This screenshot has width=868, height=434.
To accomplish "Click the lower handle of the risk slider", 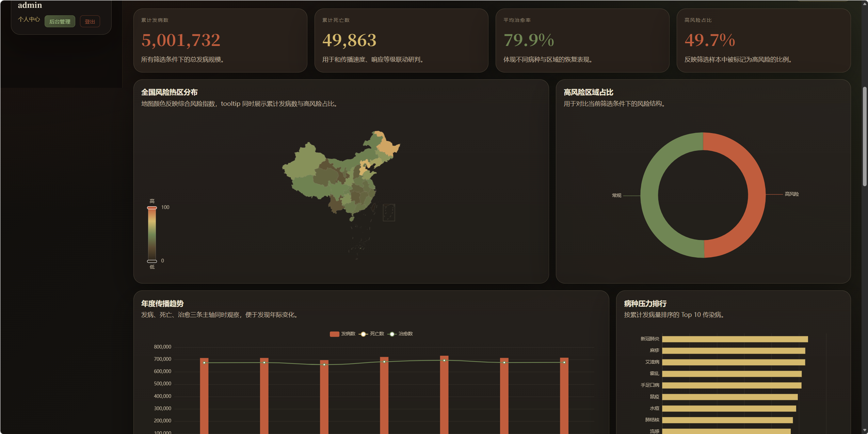I will click(x=152, y=261).
